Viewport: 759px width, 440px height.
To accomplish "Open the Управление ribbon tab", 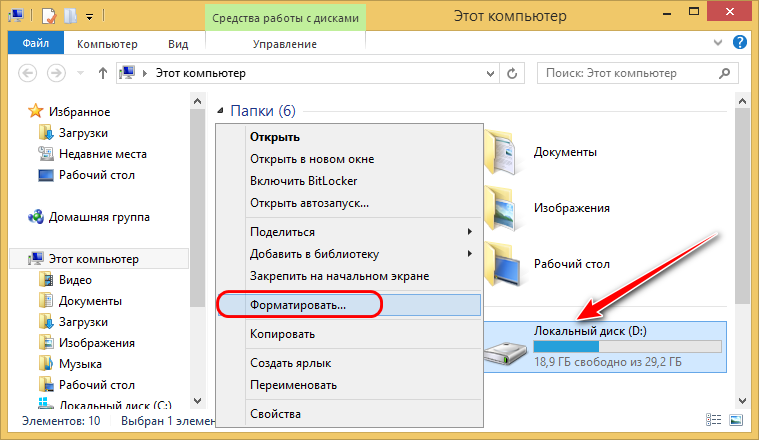I will click(285, 44).
